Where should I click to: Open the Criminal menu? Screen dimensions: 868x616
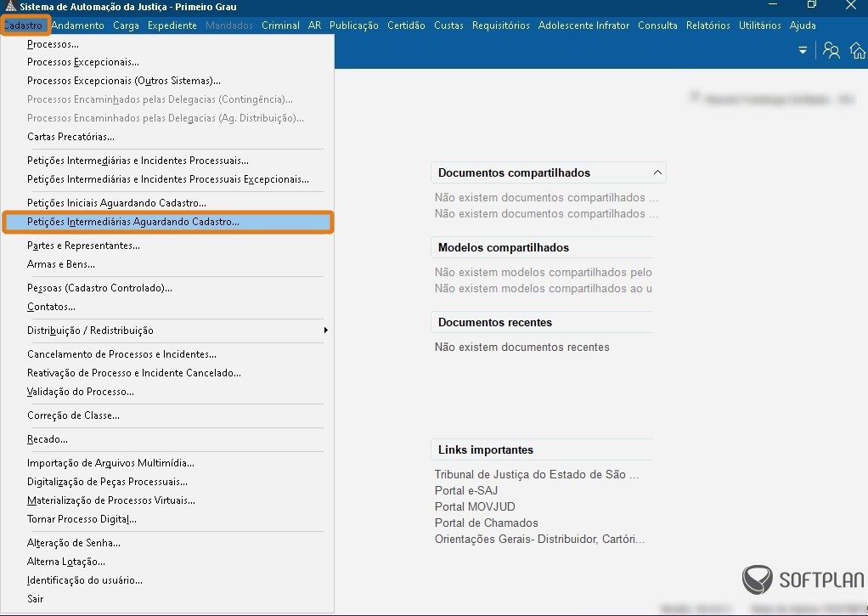280,25
